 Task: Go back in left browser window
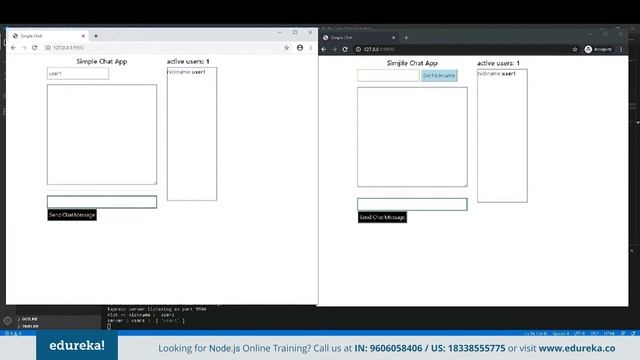13,48
